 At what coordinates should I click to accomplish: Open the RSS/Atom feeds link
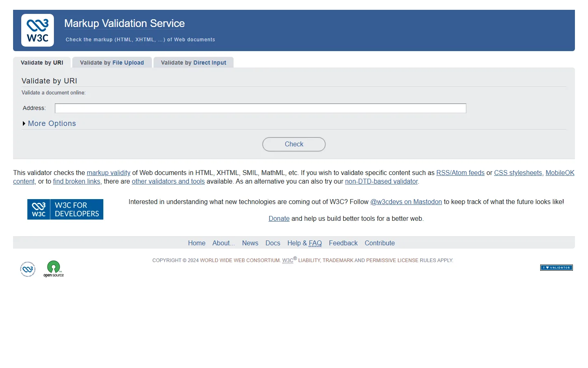461,173
